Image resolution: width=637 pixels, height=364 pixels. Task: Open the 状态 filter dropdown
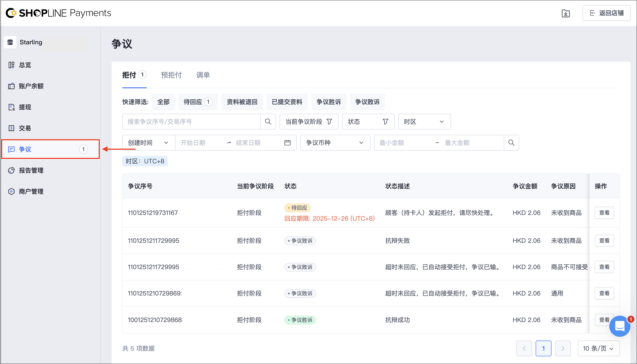pyautogui.click(x=368, y=122)
